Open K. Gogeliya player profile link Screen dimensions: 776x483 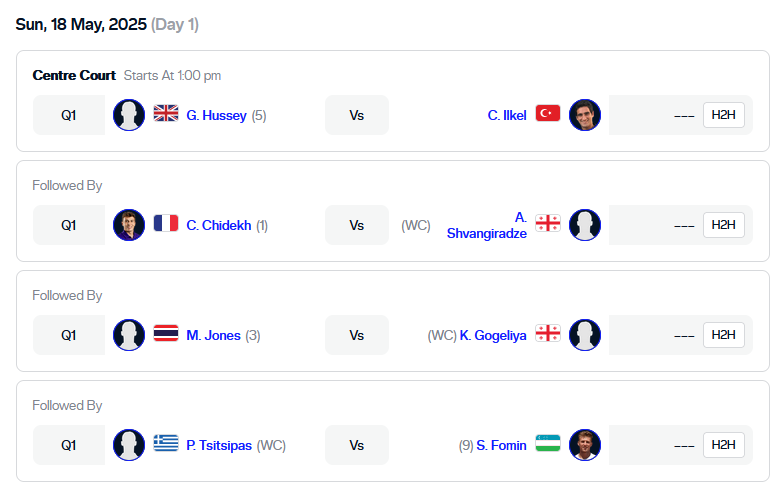click(493, 336)
